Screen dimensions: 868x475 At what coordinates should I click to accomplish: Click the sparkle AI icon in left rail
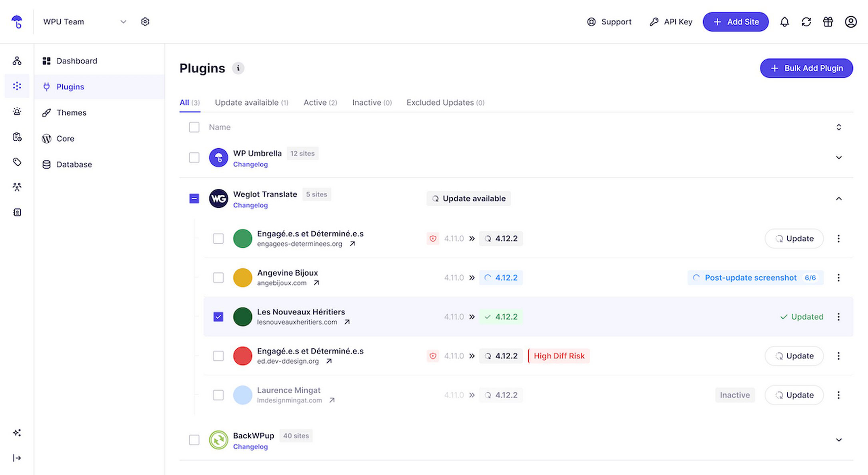click(x=17, y=433)
